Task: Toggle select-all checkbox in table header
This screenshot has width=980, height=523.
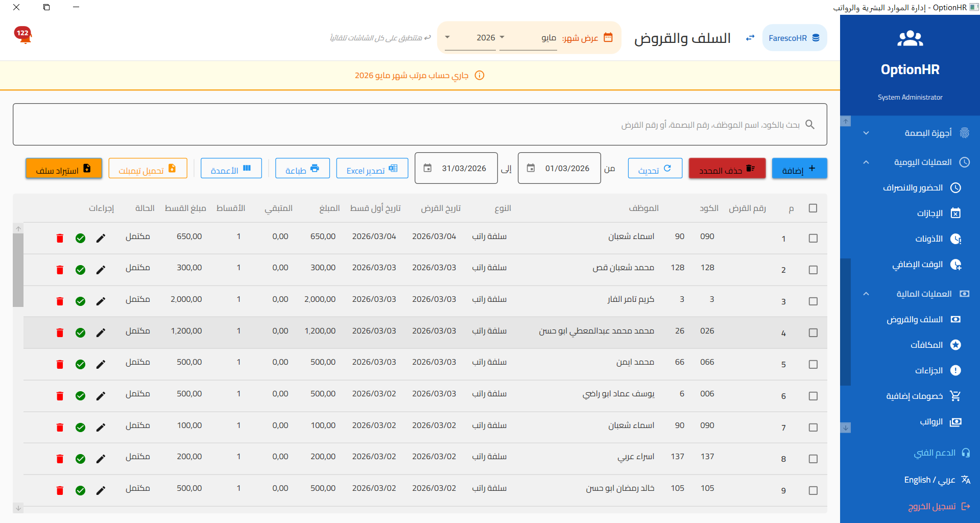Action: (813, 208)
